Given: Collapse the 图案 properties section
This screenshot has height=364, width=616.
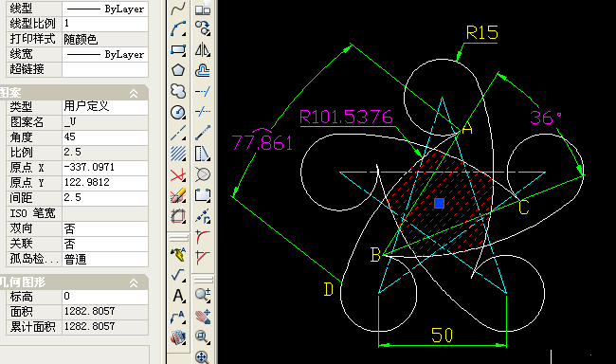Looking at the screenshot, I should [134, 94].
